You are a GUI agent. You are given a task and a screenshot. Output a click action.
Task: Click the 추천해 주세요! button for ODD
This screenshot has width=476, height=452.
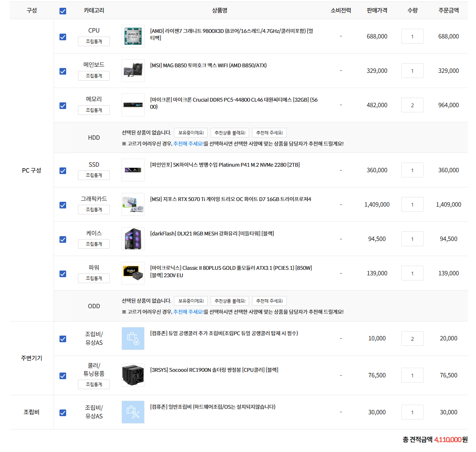tap(269, 301)
